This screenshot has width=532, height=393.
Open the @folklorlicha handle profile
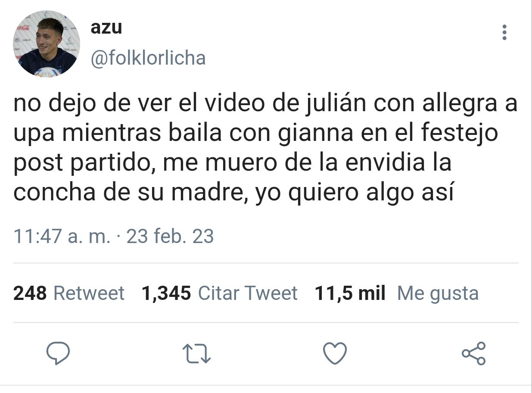[x=148, y=58]
